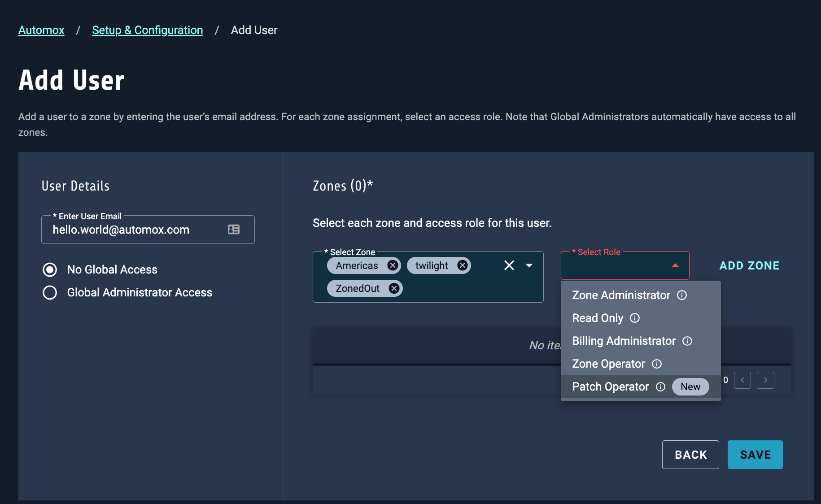Image resolution: width=821 pixels, height=504 pixels.
Task: Show Read Only role info icon
Action: pyautogui.click(x=635, y=318)
